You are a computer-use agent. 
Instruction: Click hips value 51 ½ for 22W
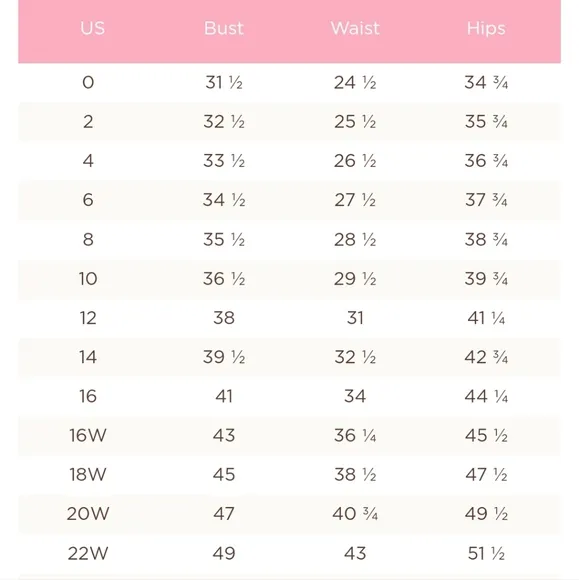(x=486, y=553)
